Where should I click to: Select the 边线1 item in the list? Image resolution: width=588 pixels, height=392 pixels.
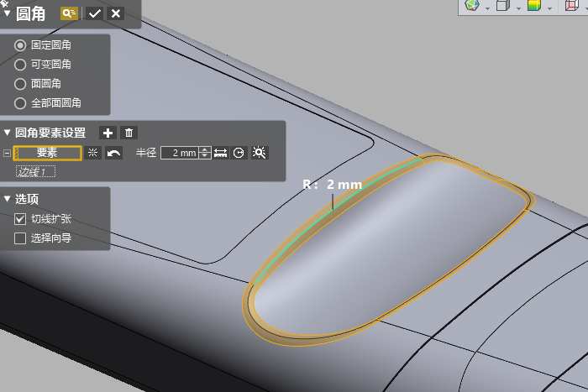click(x=36, y=171)
